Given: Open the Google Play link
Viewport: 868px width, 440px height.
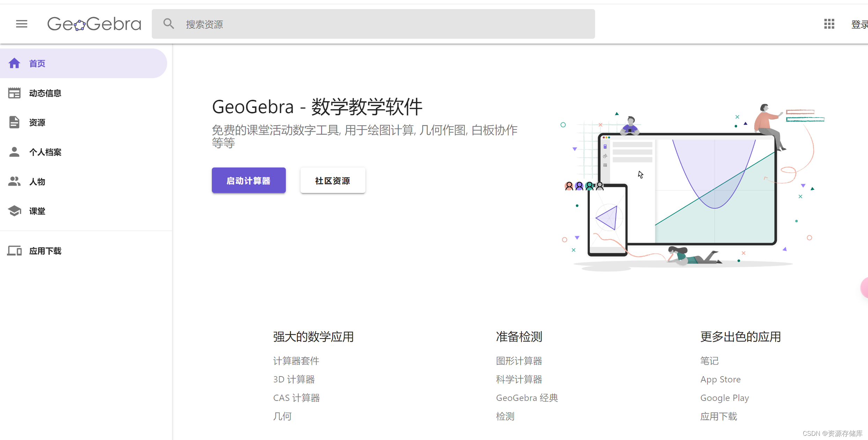Looking at the screenshot, I should point(725,398).
